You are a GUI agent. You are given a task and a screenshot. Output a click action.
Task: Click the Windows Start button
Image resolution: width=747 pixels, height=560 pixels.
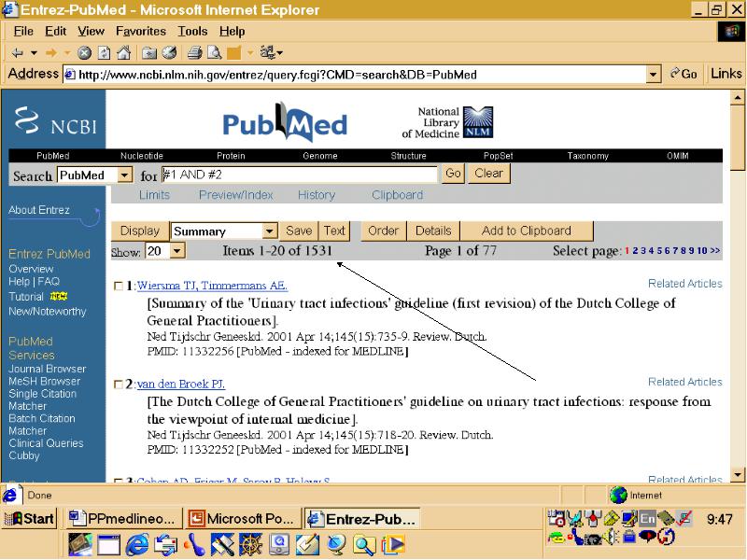[30, 518]
